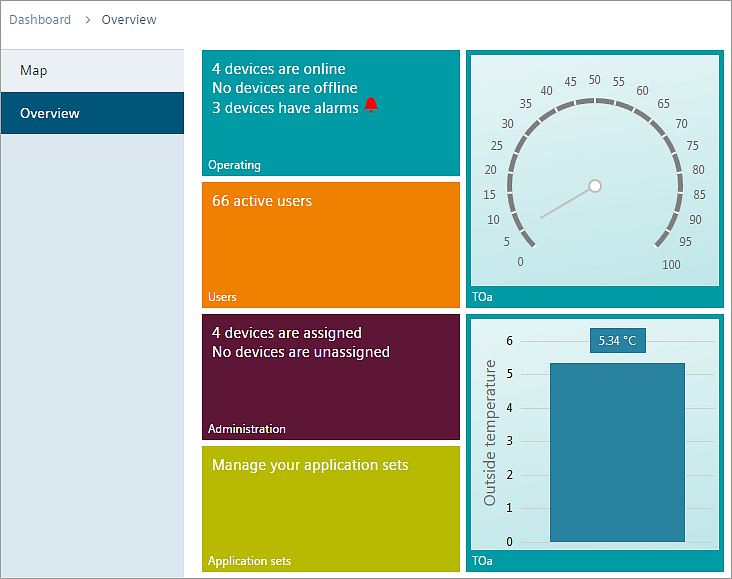
Task: Click the 100 mark on the gauge
Action: tap(671, 265)
